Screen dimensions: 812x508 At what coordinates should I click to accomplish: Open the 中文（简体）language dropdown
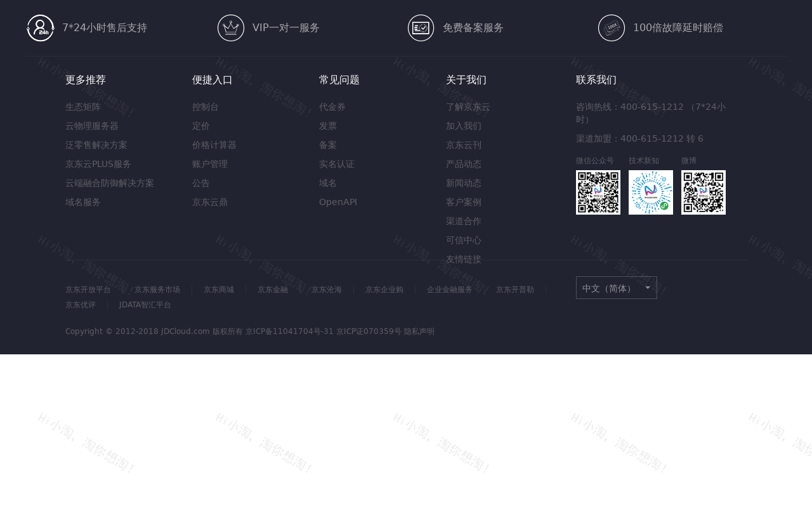(x=616, y=287)
